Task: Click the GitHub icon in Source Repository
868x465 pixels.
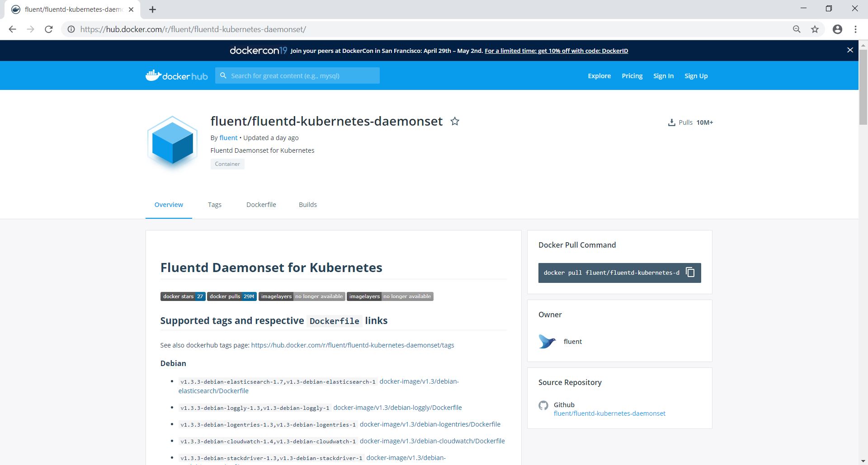Action: [543, 405]
